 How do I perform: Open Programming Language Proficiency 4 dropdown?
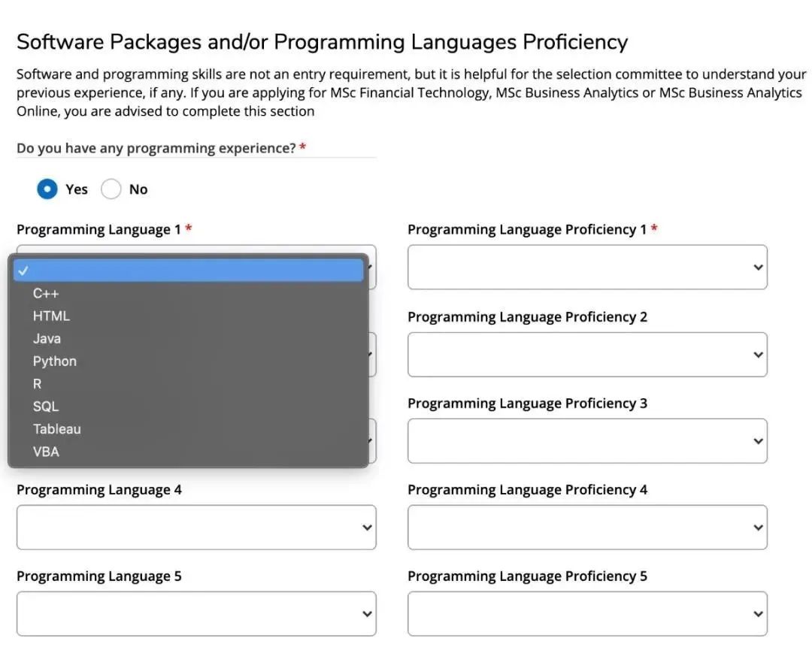587,528
